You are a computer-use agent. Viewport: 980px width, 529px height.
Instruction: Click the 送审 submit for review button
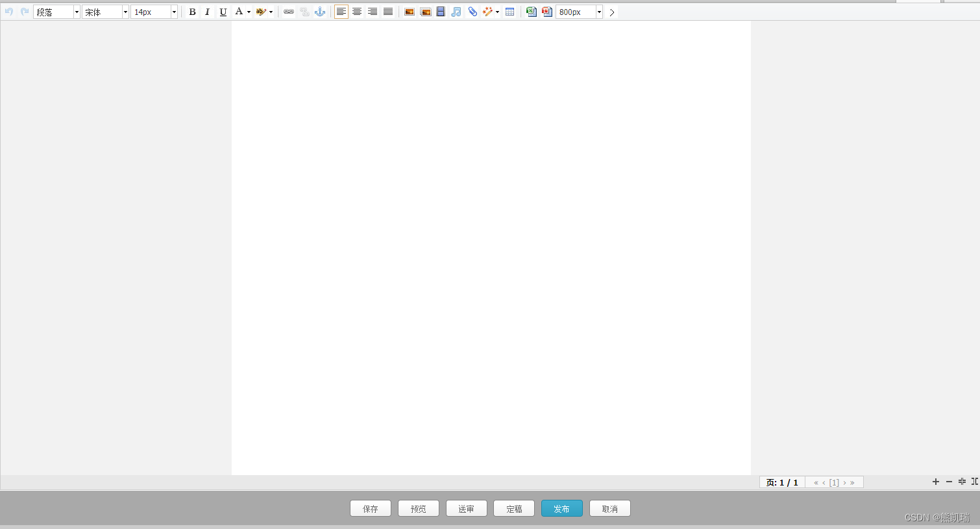(x=467, y=508)
